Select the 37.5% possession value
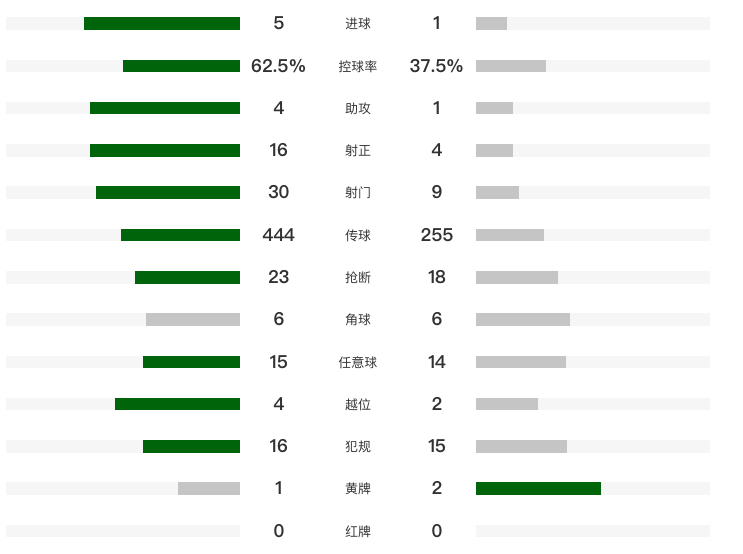The height and width of the screenshot is (554, 743). tap(436, 66)
